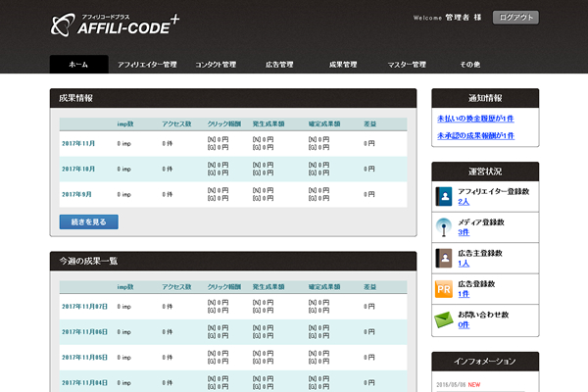Open the コンタクト管理 menu
The image size is (588, 392).
(216, 64)
